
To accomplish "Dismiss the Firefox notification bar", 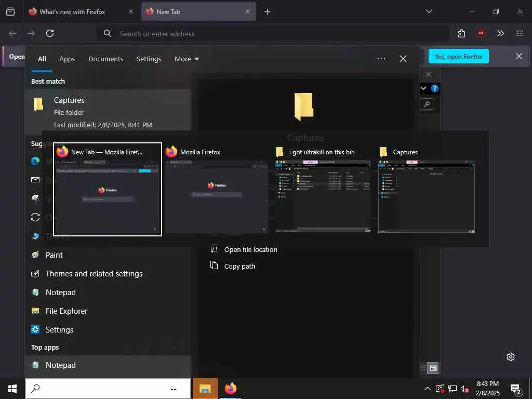I will pyautogui.click(x=519, y=56).
